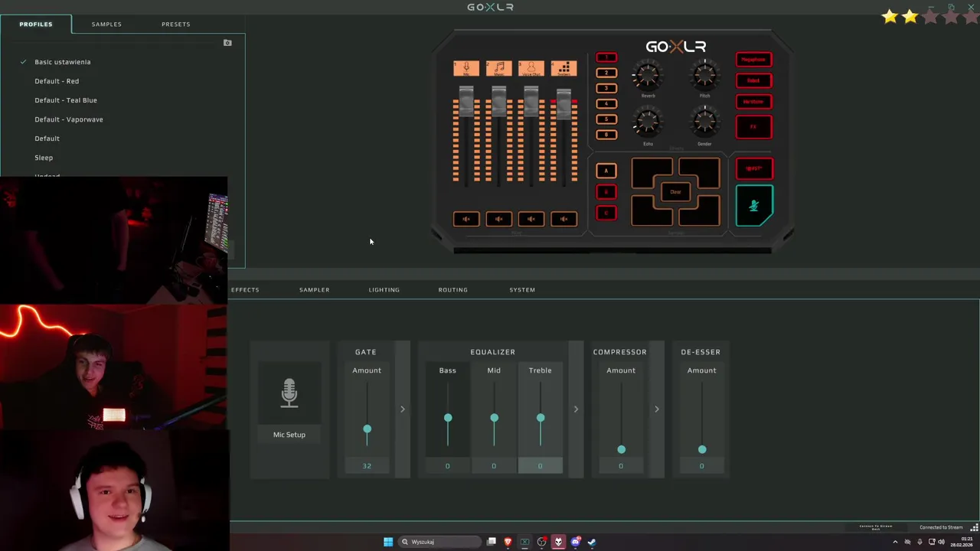Click the mute button under the Mic fader
Screen dimensions: 980x551
[x=466, y=219]
